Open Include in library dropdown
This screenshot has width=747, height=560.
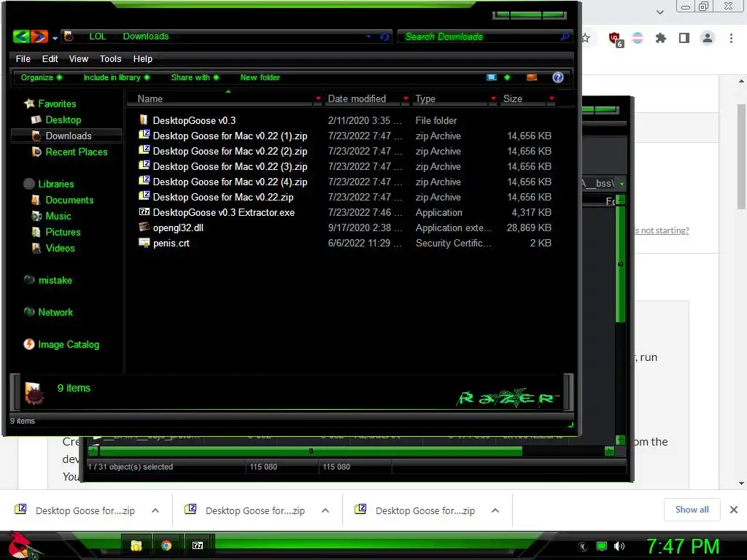[117, 77]
